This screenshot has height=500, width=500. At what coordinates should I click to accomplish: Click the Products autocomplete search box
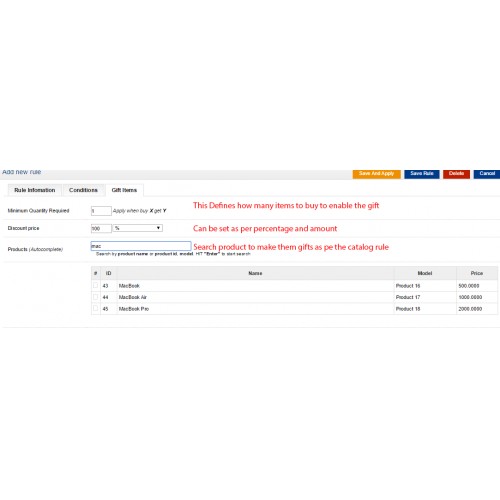pos(141,246)
